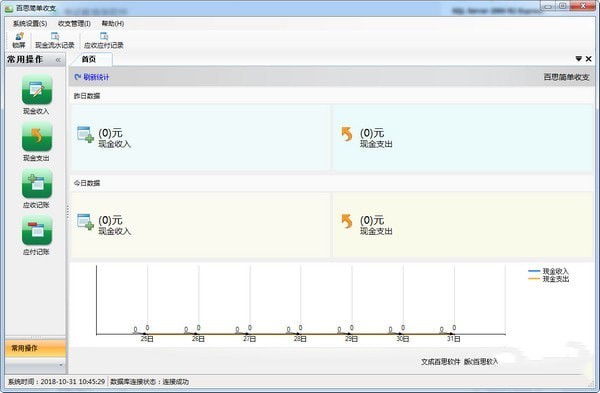The image size is (600, 393).
Task: Open the 帮助(H) menu
Action: 112,24
